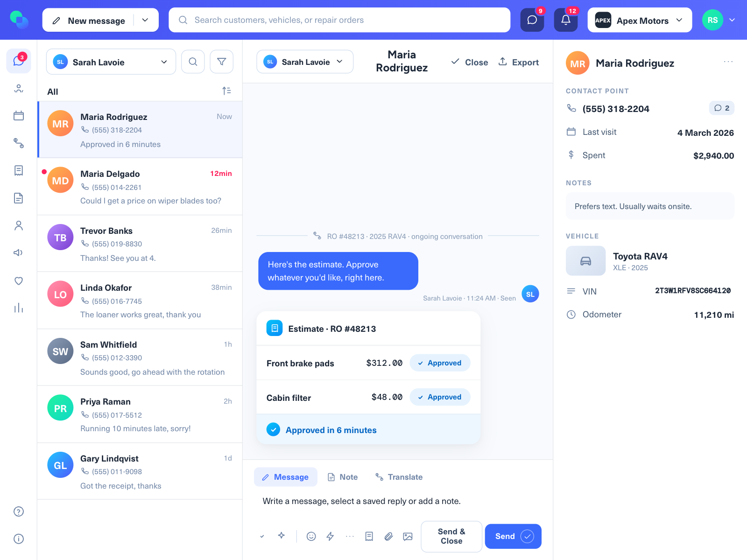
Task: Toggle the sort order icon beside All
Action: click(226, 91)
